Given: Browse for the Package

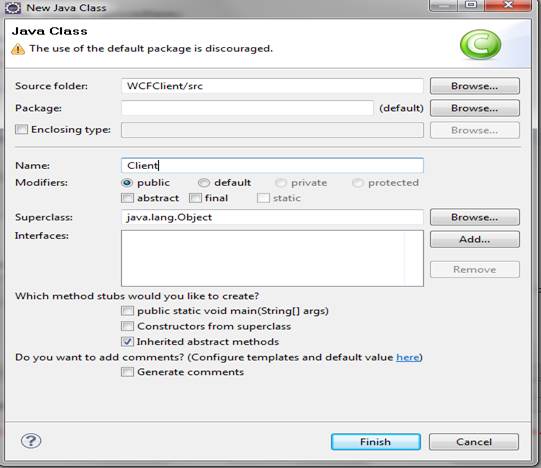Looking at the screenshot, I should pyautogui.click(x=474, y=108).
